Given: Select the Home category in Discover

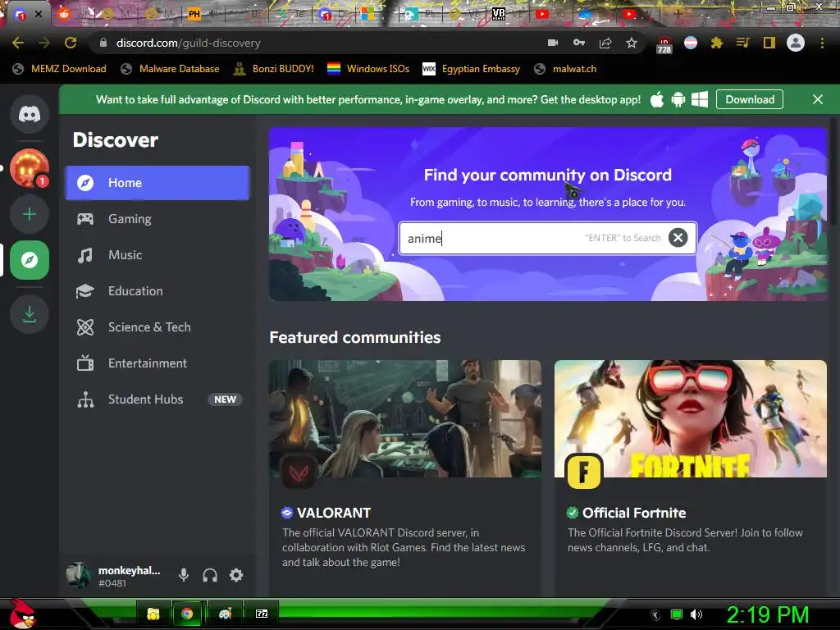Looking at the screenshot, I should point(157,183).
